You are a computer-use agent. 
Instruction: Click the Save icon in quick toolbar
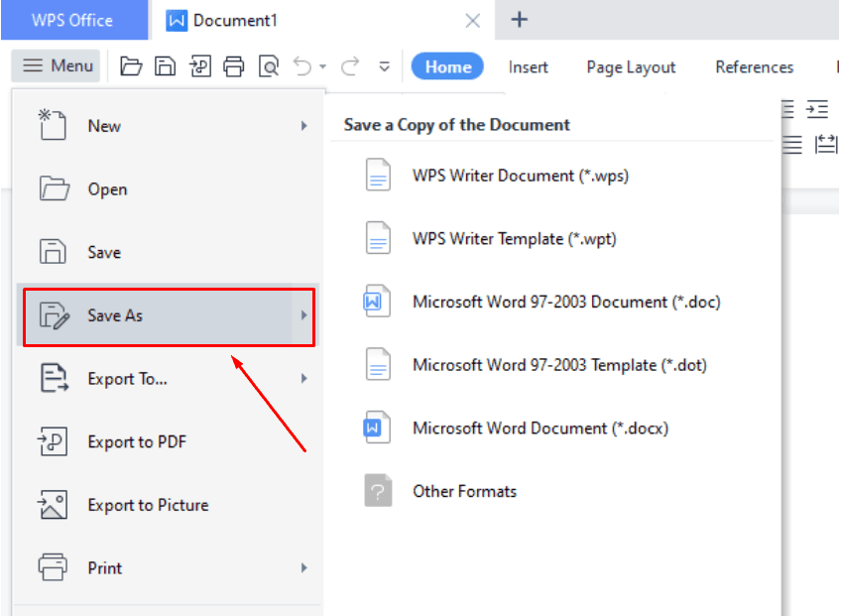coord(166,66)
